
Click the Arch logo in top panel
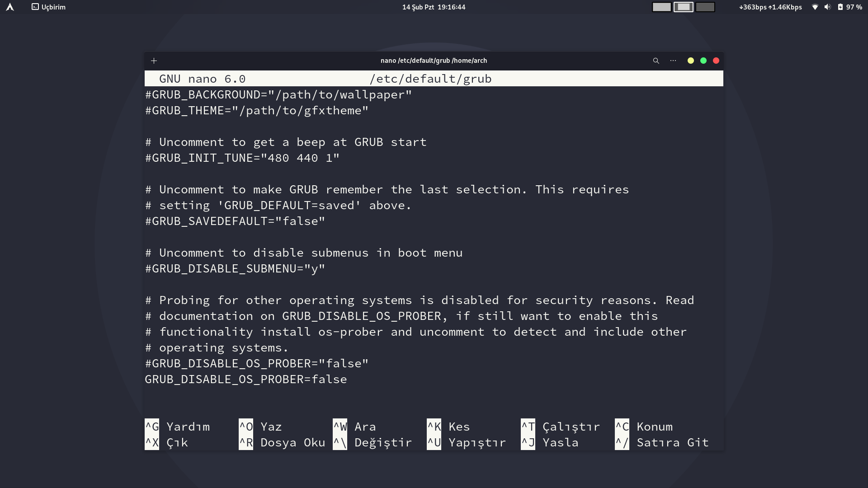(x=10, y=7)
